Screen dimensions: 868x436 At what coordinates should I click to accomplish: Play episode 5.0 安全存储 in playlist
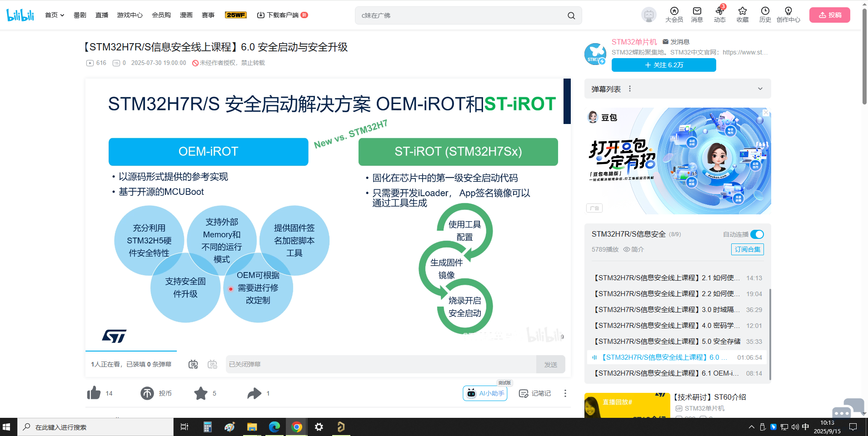pos(677,342)
